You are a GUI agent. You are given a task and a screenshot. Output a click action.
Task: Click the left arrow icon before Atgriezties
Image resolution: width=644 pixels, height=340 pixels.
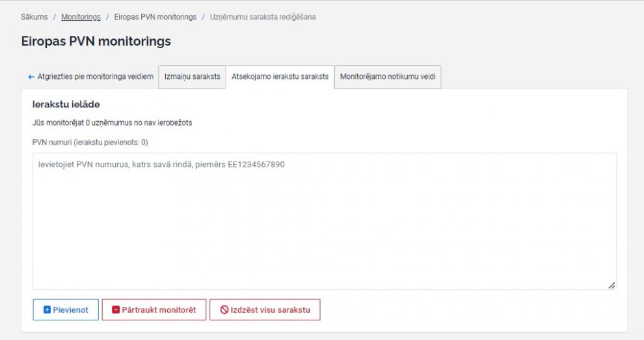pyautogui.click(x=31, y=77)
